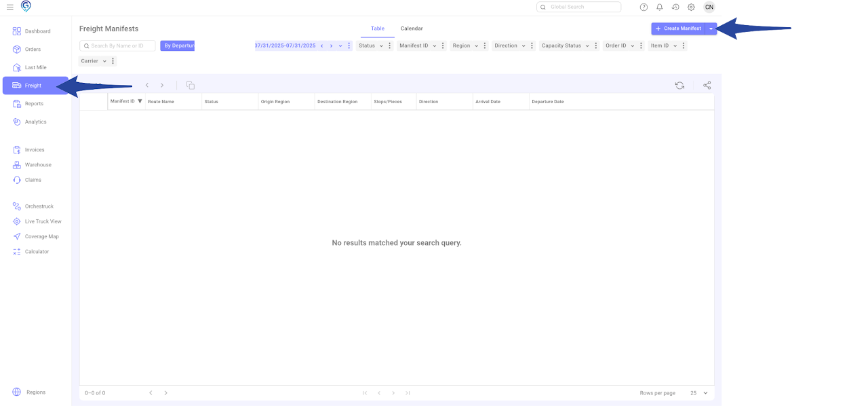Image resolution: width=868 pixels, height=406 pixels.
Task: Open the hamburger menu icon
Action: coord(10,7)
